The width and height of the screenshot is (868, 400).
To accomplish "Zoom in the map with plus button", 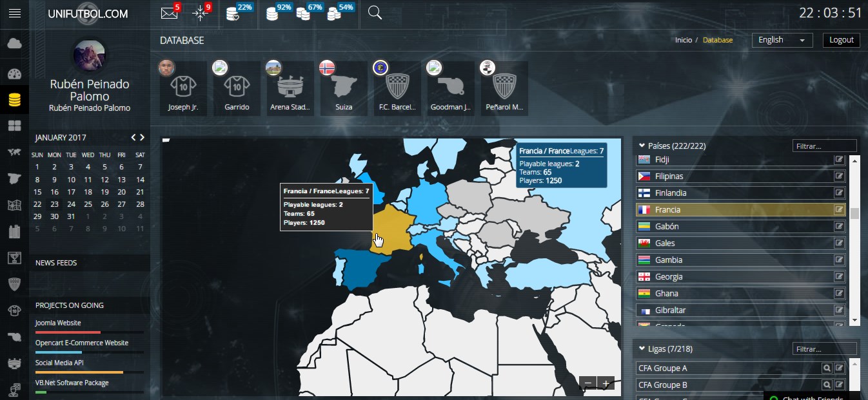I will click(x=606, y=383).
